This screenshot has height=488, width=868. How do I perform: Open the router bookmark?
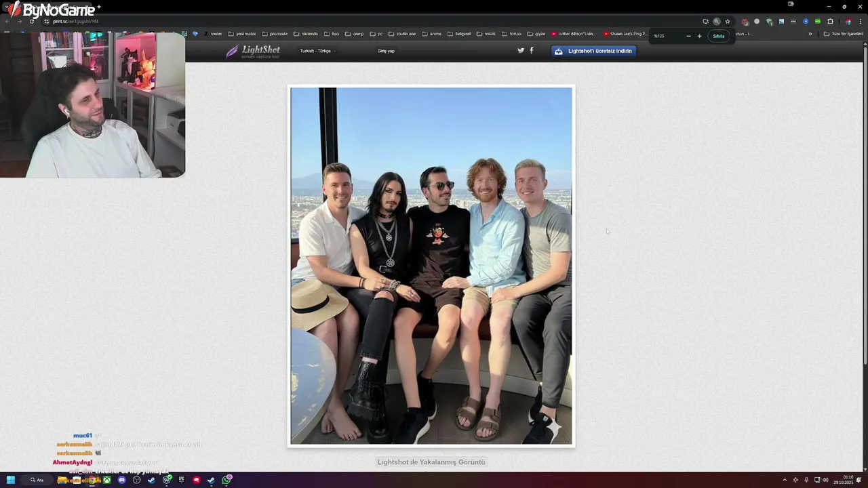point(213,34)
